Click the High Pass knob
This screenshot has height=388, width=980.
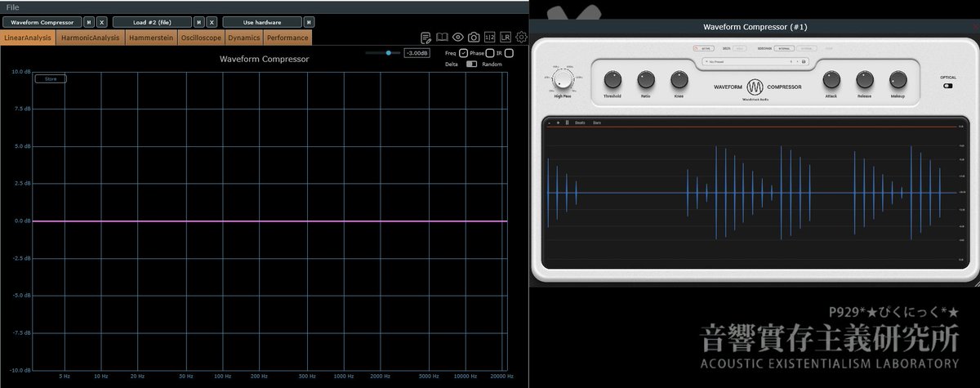click(563, 79)
